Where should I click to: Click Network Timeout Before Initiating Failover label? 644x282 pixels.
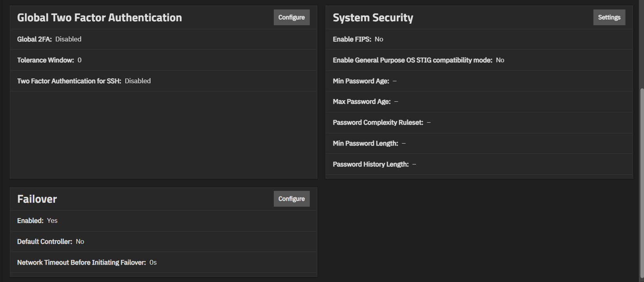pyautogui.click(x=81, y=262)
